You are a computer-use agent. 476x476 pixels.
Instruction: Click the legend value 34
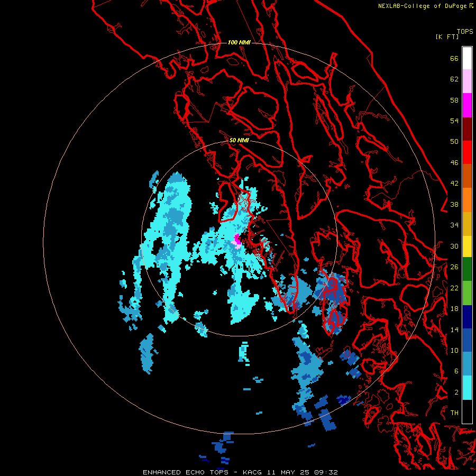click(454, 225)
